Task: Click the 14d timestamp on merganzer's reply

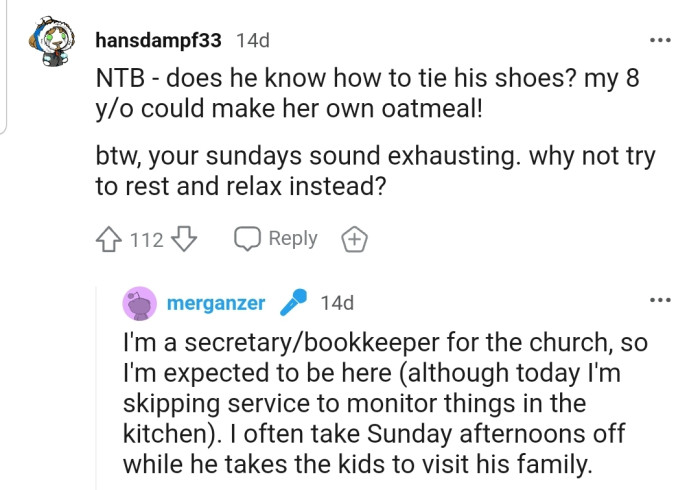Action: pos(337,302)
